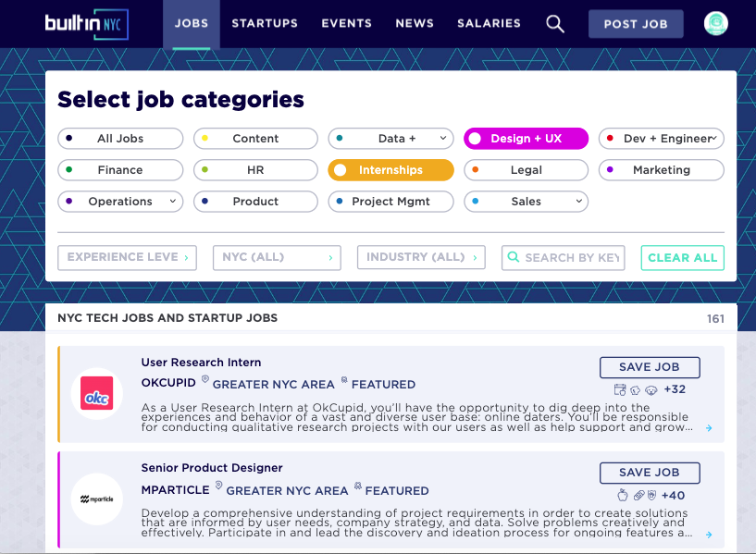
Task: Click Clear All to reset filters
Action: click(682, 257)
